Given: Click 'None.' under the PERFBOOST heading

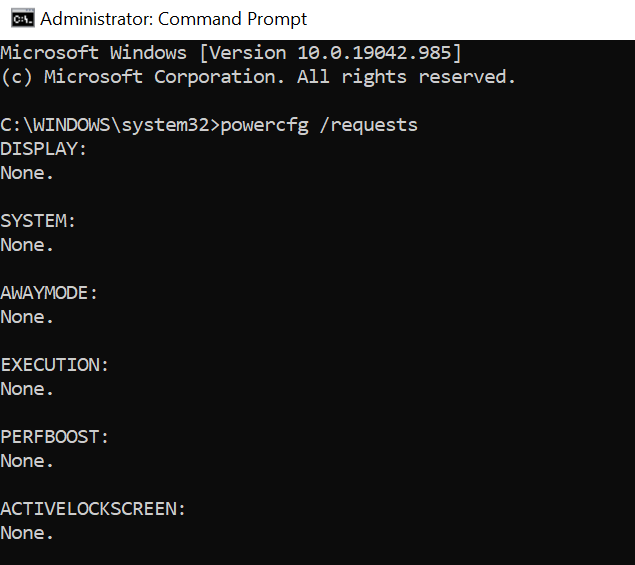Looking at the screenshot, I should click(x=28, y=461).
